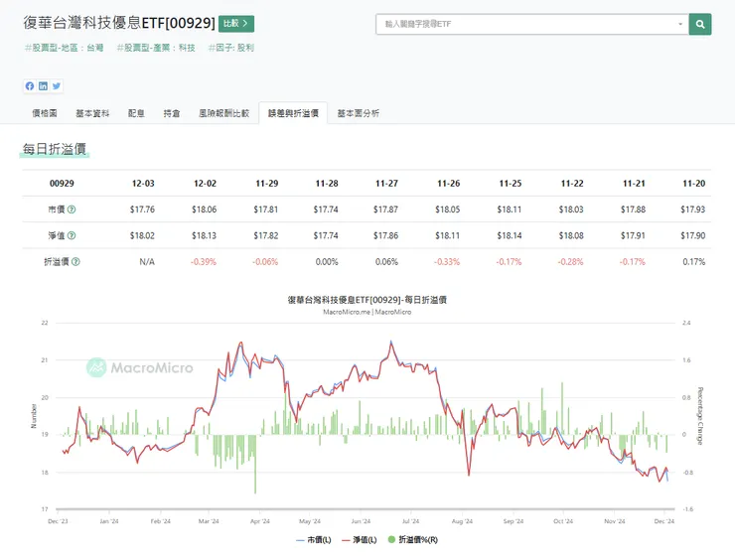Toggle 淨值(L) series in chart legend

pos(360,540)
